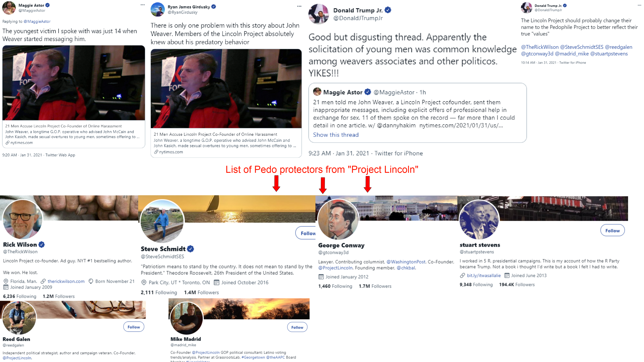Click Steve Schmidt's verified badge icon

(191, 249)
